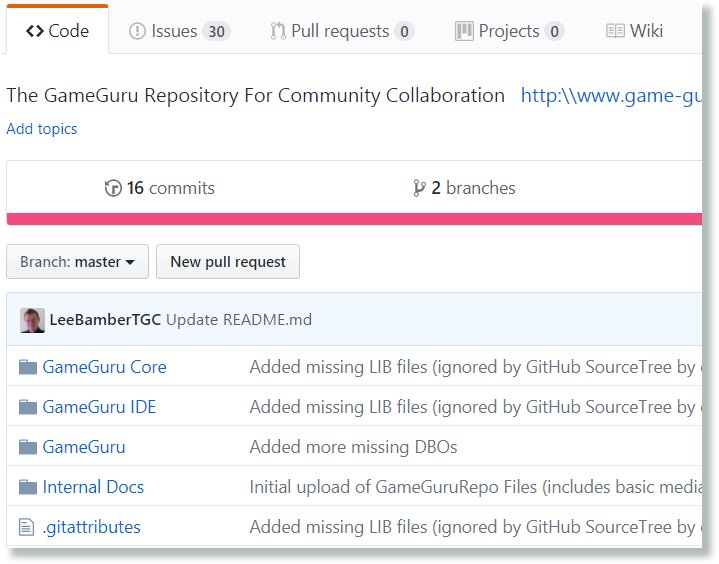This screenshot has height=564, width=719.
Task: Open GameGuru IDE commit message
Action: pos(476,407)
